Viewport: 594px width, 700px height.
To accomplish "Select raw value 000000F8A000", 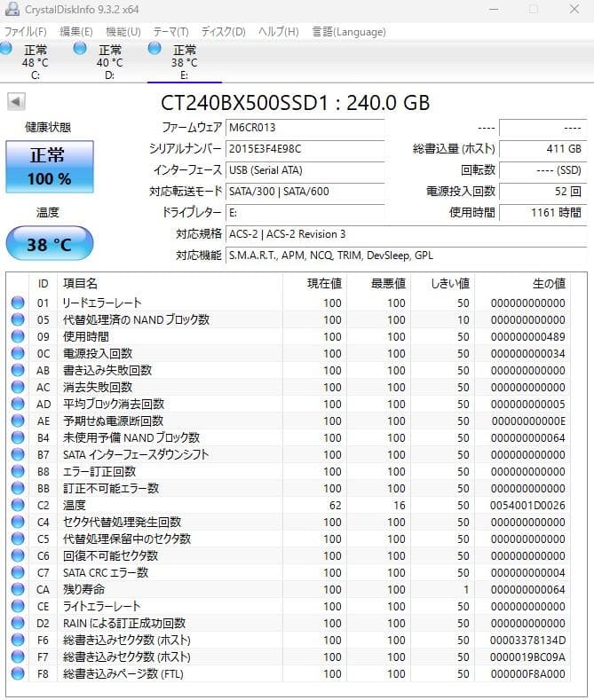I will (x=527, y=673).
